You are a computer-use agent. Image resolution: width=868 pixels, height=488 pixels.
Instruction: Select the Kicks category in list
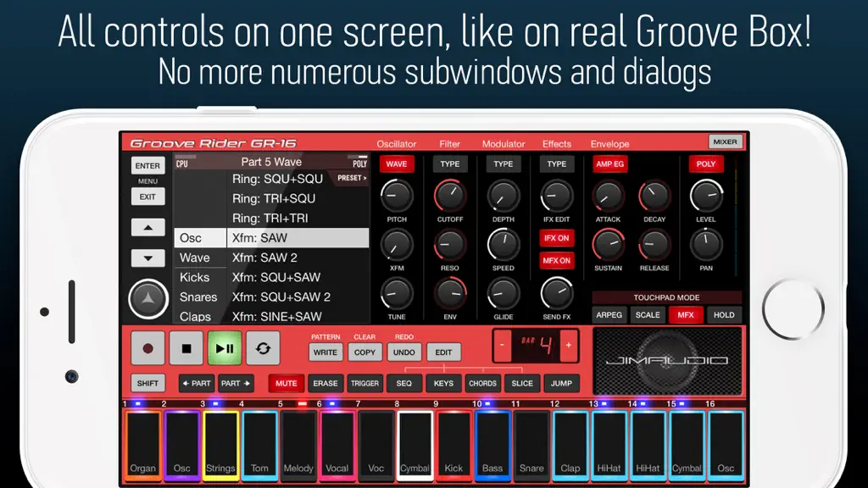pos(200,277)
